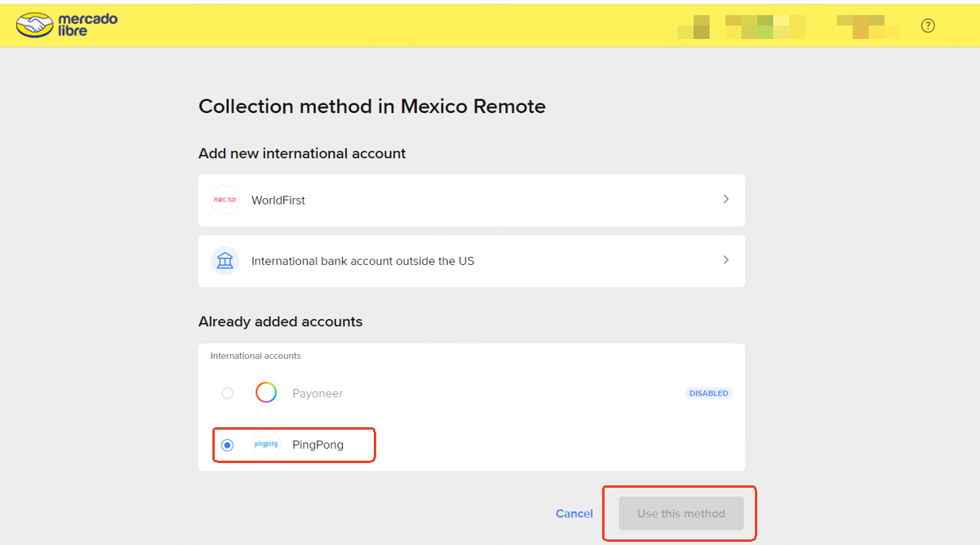
Task: Choose the WorldFirst account label
Action: (278, 200)
